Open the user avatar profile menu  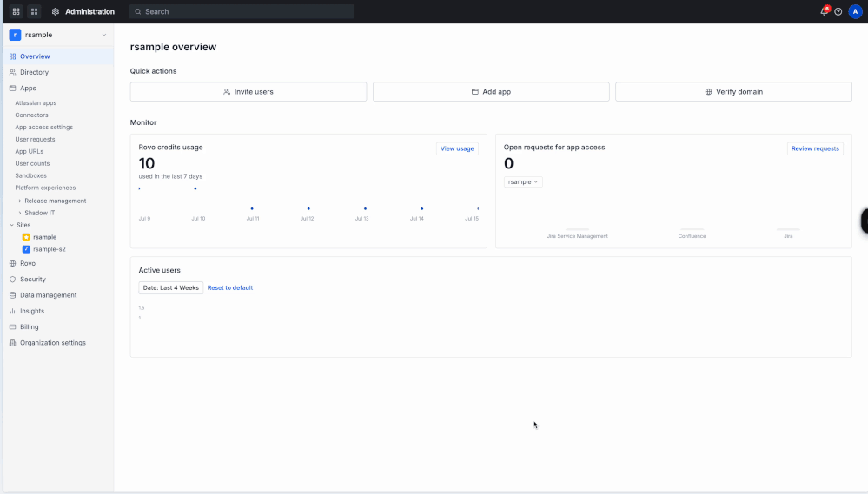coord(855,11)
